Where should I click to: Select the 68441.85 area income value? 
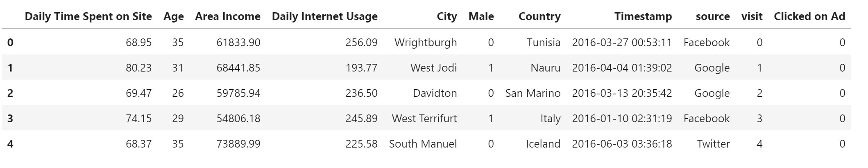pyautogui.click(x=238, y=68)
